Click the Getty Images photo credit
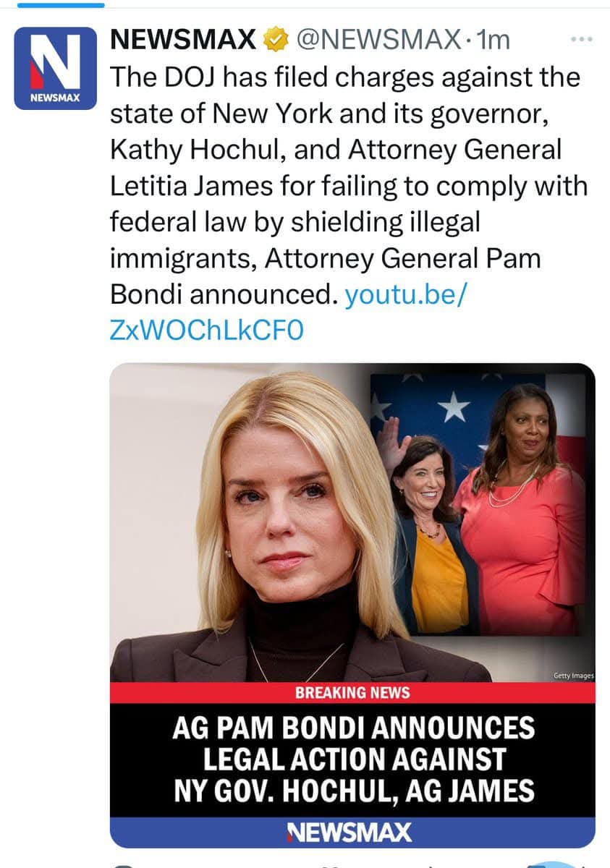This screenshot has width=610, height=868. [573, 676]
